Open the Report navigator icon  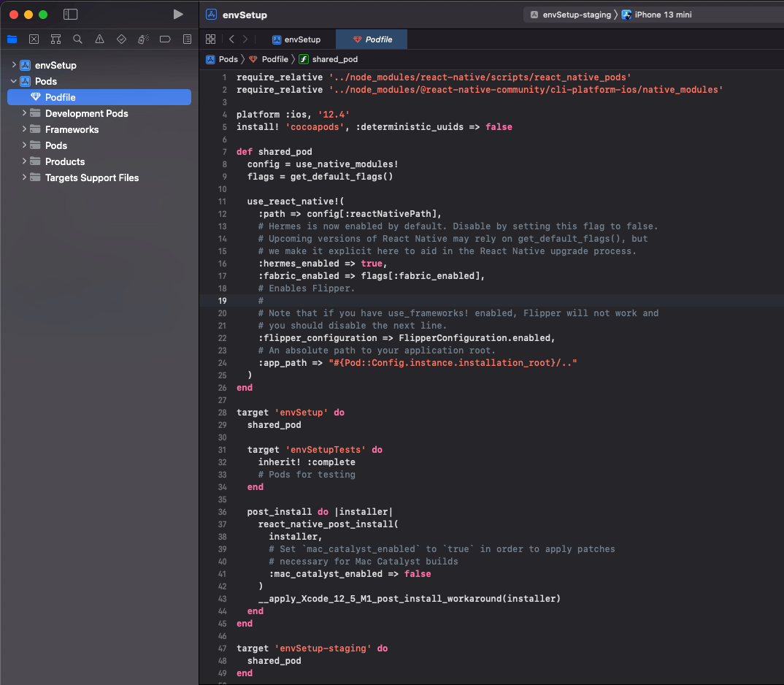(187, 39)
